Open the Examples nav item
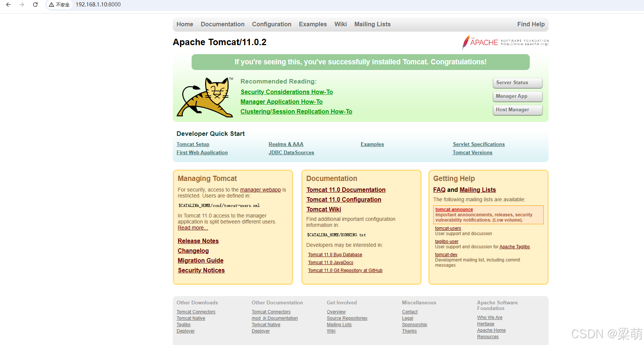The width and height of the screenshot is (644, 345). pyautogui.click(x=313, y=24)
